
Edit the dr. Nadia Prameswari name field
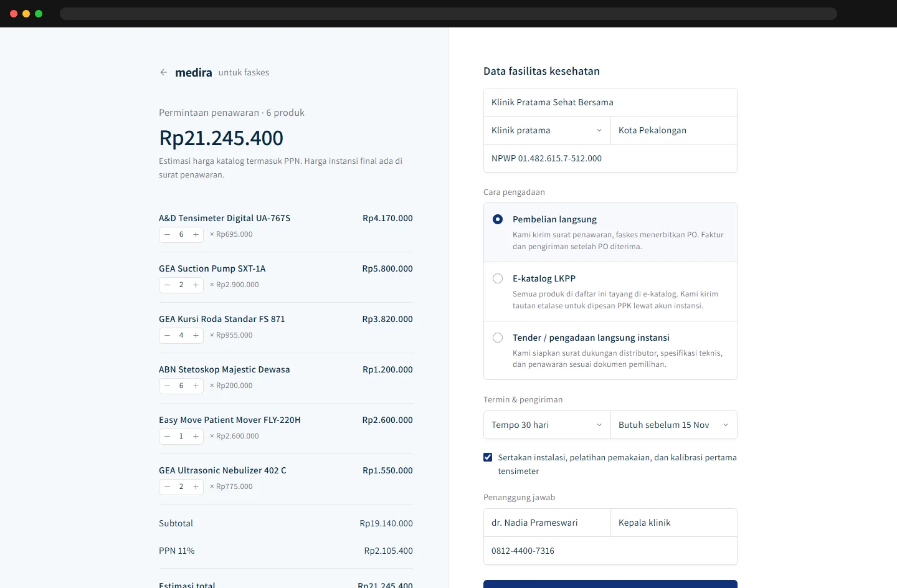click(547, 523)
